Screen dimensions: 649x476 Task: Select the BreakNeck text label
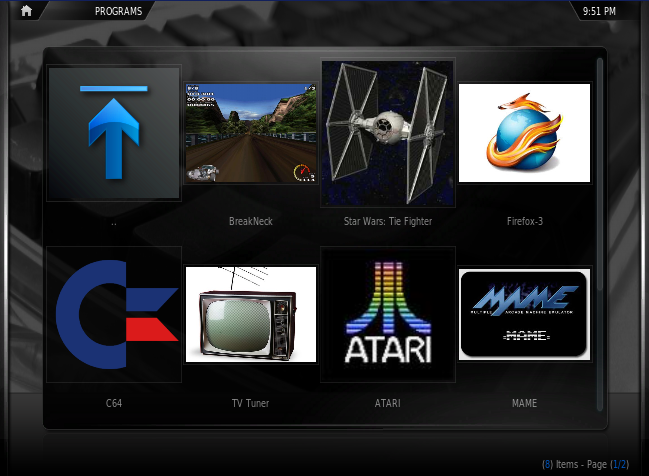(251, 221)
